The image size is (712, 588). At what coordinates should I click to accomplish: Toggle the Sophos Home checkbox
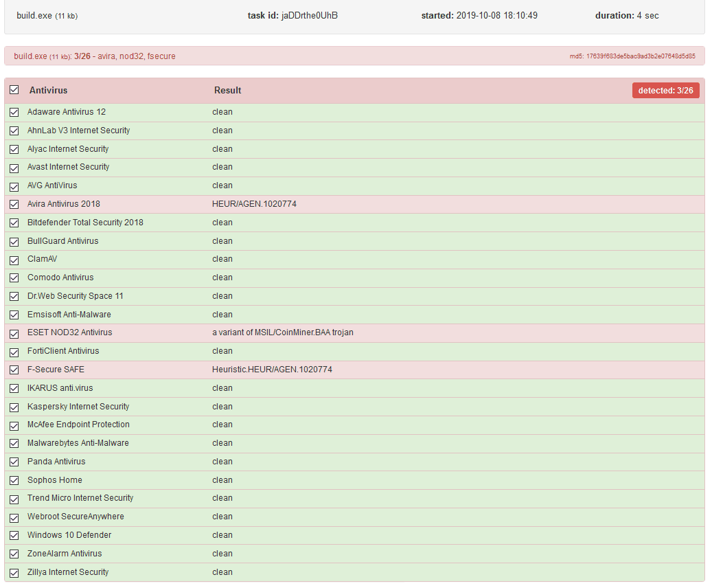14,481
